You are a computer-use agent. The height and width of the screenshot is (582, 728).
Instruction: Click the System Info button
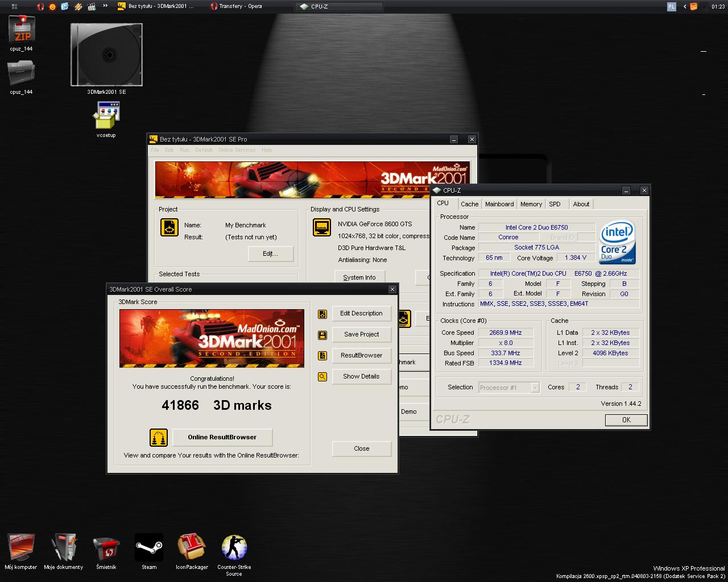[359, 277]
